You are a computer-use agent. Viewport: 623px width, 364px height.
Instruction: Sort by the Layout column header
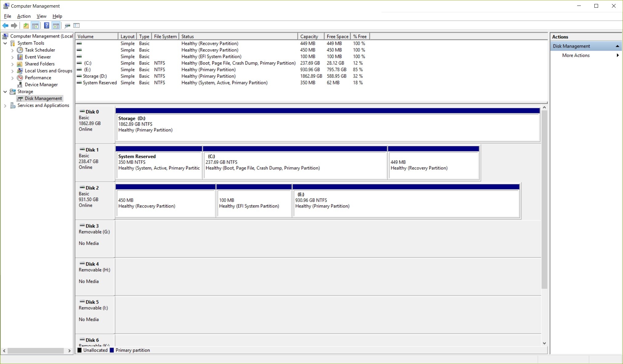coord(127,36)
